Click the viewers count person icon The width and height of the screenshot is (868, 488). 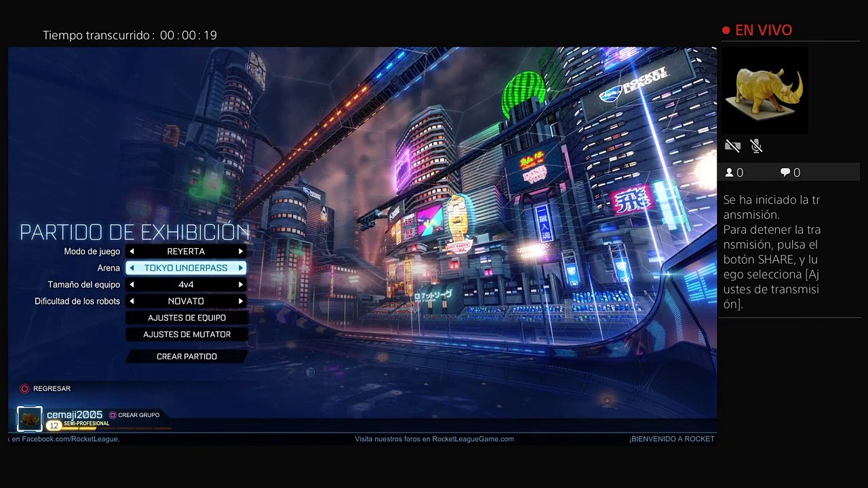pyautogui.click(x=730, y=173)
